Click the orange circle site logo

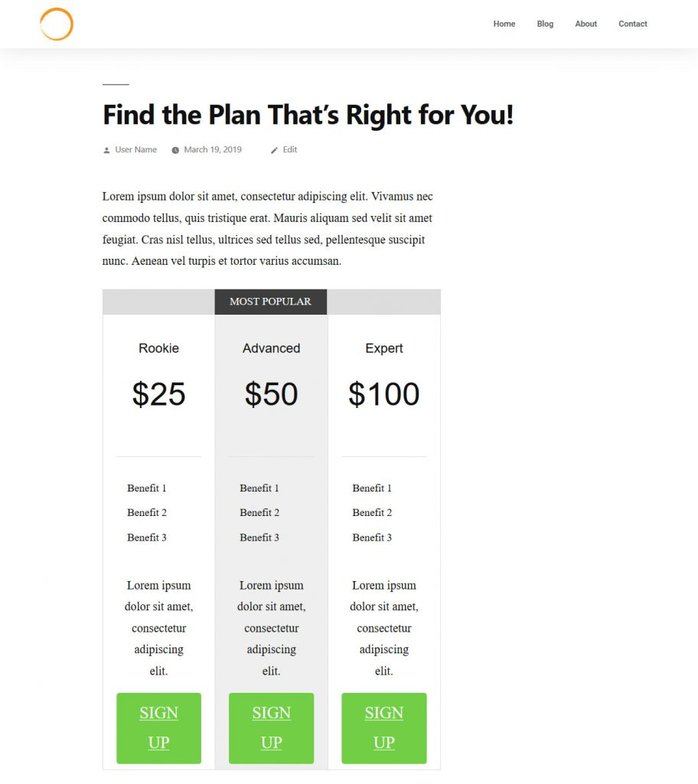coord(56,24)
